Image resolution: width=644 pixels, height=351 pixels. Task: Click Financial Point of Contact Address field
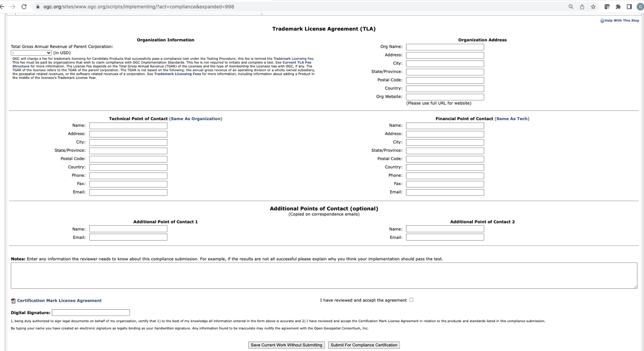click(445, 134)
